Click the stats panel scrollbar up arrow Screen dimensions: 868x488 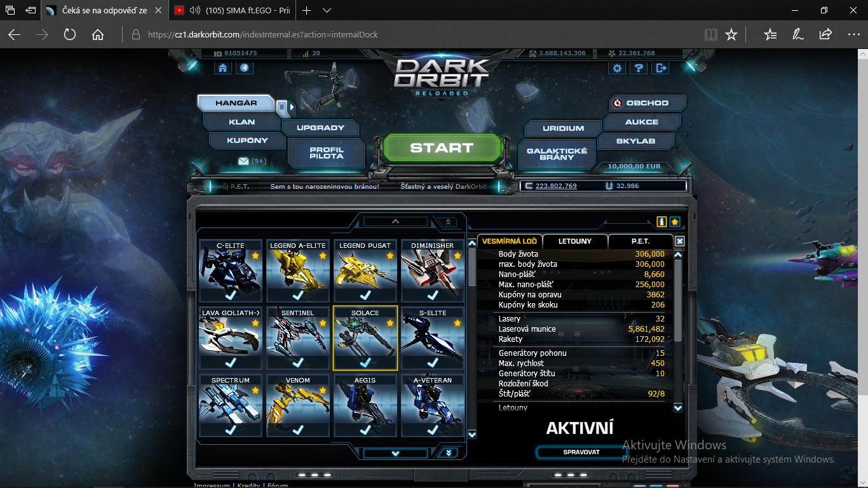click(678, 254)
